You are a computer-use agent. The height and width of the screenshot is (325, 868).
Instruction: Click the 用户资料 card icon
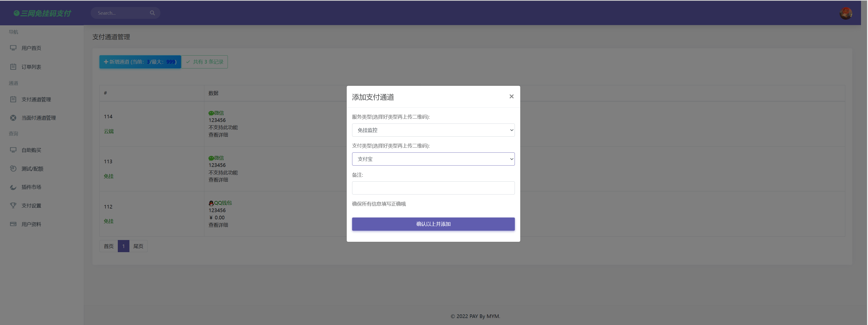pyautogui.click(x=13, y=224)
